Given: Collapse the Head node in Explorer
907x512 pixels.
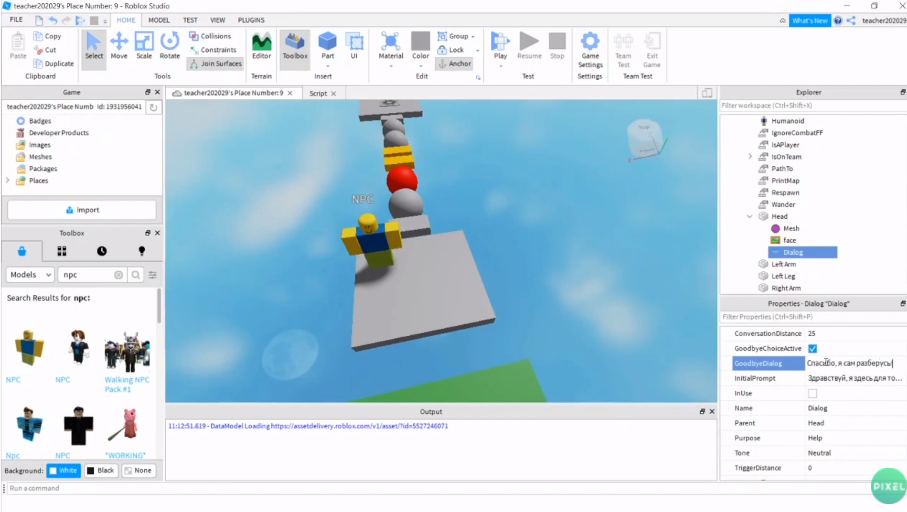Looking at the screenshot, I should [x=750, y=216].
